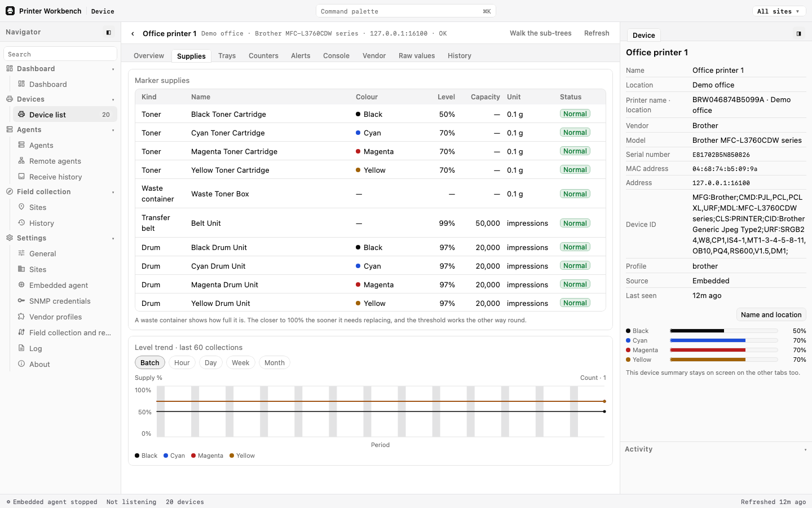Click the Yellow toner level bar
This screenshot has width=812, height=508.
724,360
